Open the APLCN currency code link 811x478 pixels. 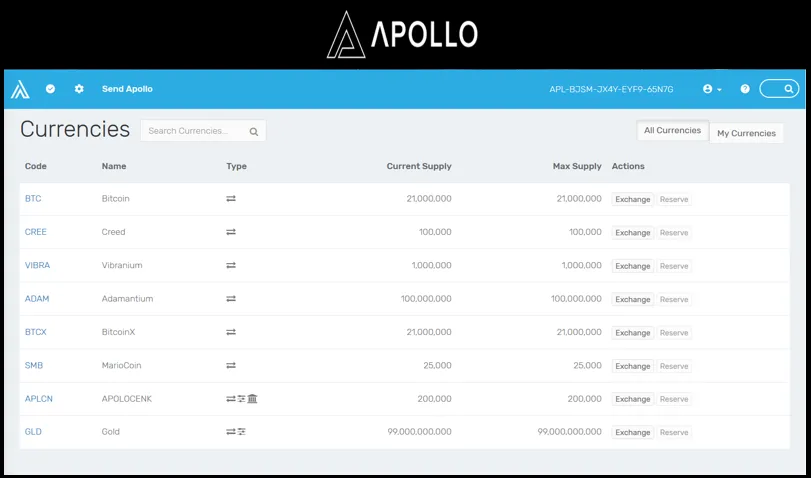(x=39, y=399)
